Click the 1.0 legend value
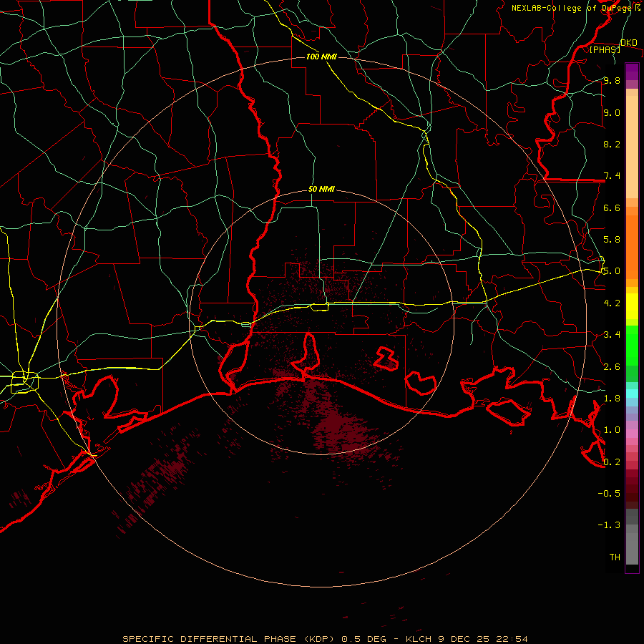 point(612,430)
